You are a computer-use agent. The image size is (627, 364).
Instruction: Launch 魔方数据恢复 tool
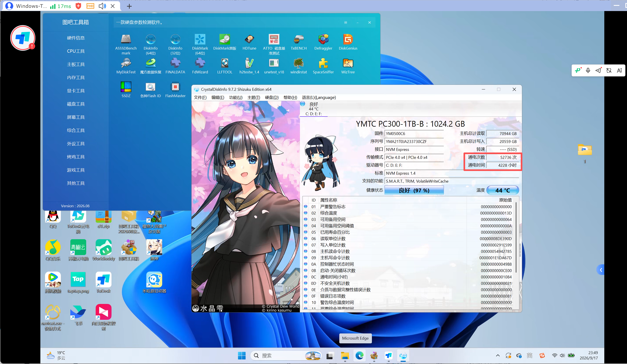(151, 66)
